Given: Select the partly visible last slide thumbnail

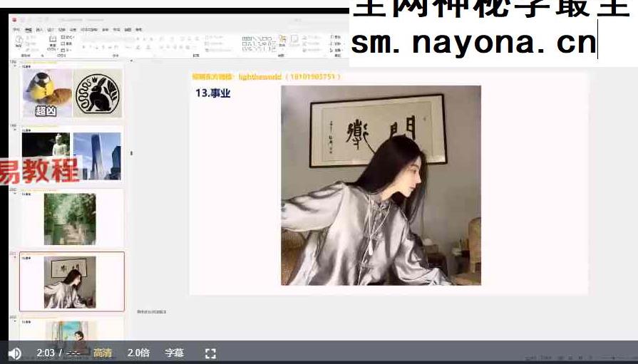Looking at the screenshot, I should pos(72,329).
